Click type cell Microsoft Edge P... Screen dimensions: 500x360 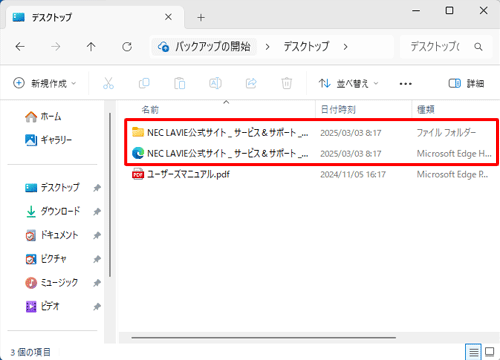(x=452, y=174)
